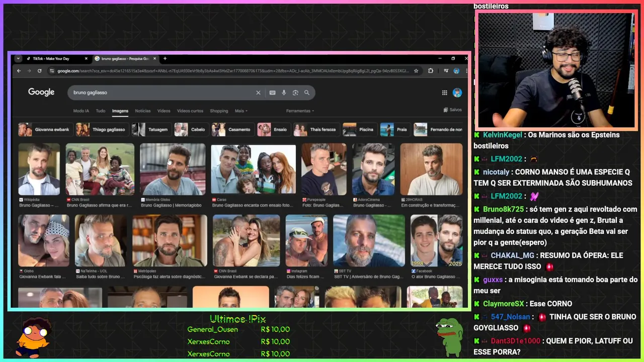The width and height of the screenshot is (644, 362).
Task: Click chat username KelvinKegel
Action: click(503, 135)
